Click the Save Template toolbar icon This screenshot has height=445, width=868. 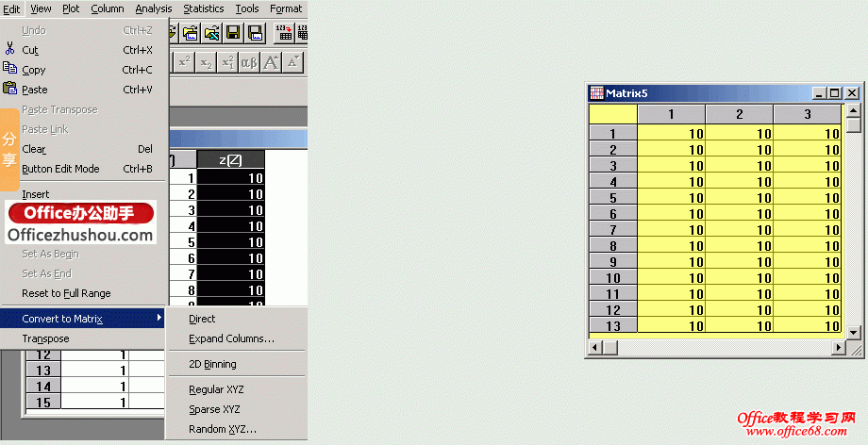pos(255,32)
